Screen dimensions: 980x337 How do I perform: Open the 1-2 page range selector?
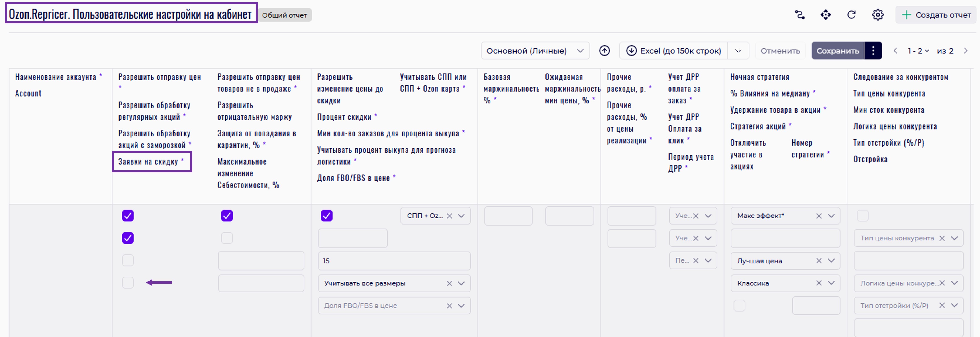pos(918,51)
